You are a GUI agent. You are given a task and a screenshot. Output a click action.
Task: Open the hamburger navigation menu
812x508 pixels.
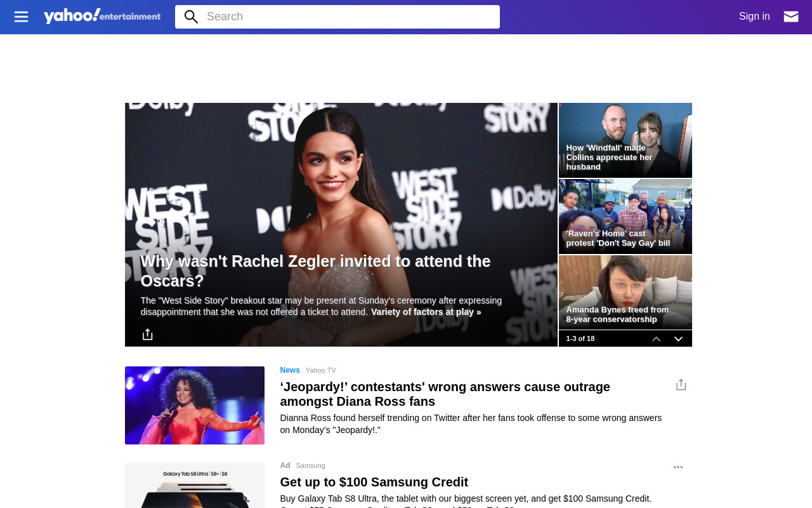(21, 17)
